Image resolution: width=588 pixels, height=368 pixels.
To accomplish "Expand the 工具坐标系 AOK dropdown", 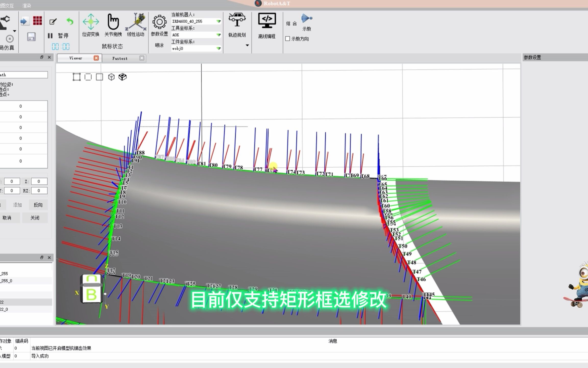I will (x=218, y=35).
